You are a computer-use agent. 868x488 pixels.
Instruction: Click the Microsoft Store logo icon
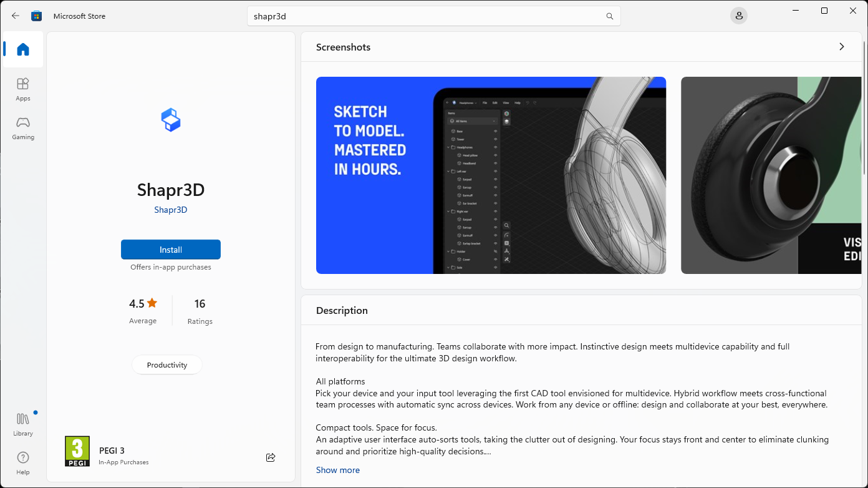37,16
